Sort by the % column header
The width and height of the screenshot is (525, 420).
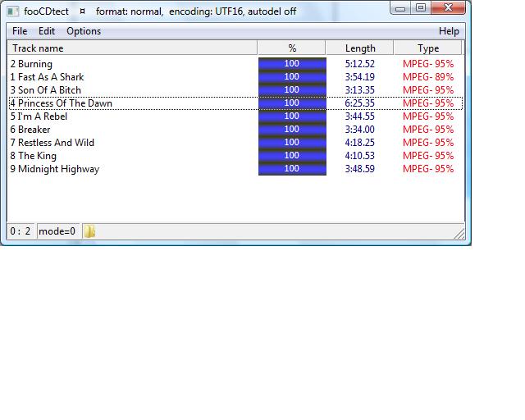[292, 48]
